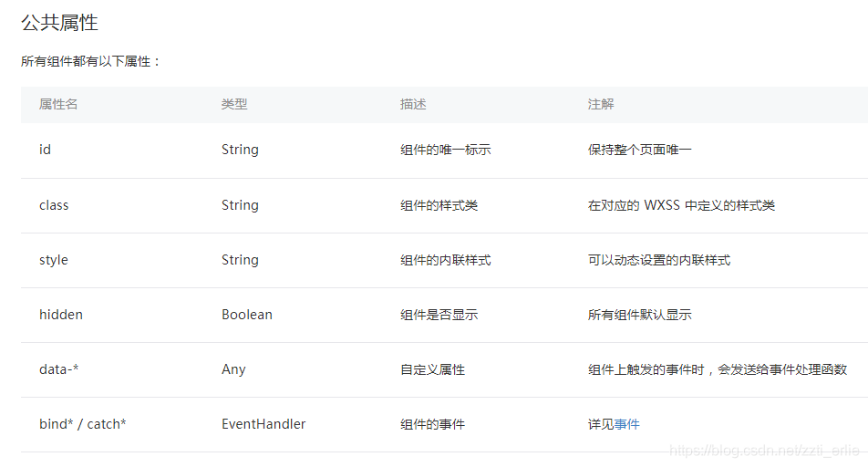Select the 组件的样式类 description text
This screenshot has height=467, width=868.
pyautogui.click(x=439, y=205)
